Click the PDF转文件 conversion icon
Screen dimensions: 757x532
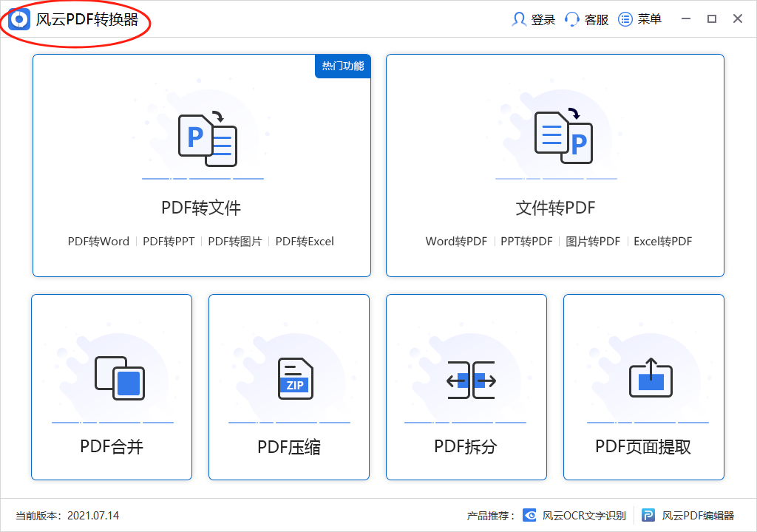pyautogui.click(x=208, y=140)
